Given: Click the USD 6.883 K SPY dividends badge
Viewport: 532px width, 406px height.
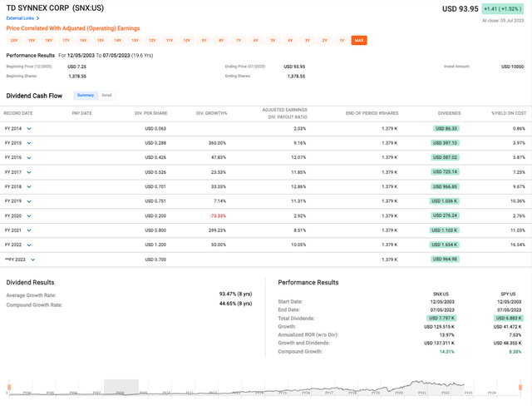Looking at the screenshot, I should [509, 318].
